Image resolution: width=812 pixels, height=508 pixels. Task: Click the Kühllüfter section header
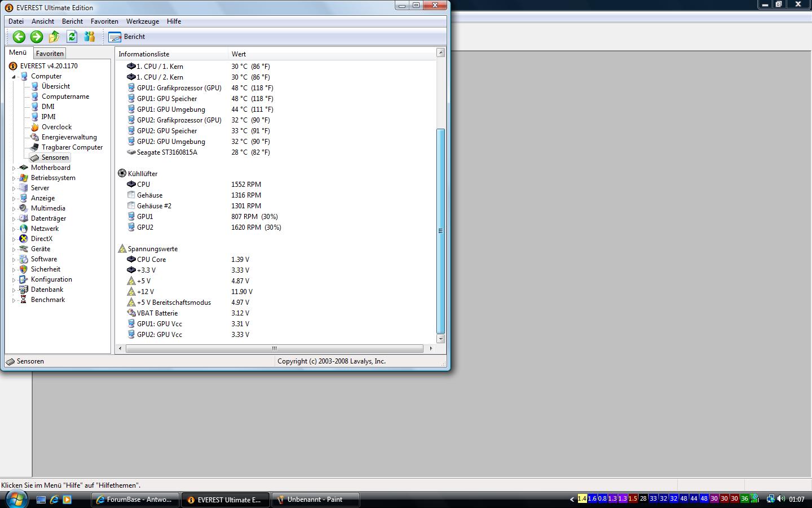[143, 174]
